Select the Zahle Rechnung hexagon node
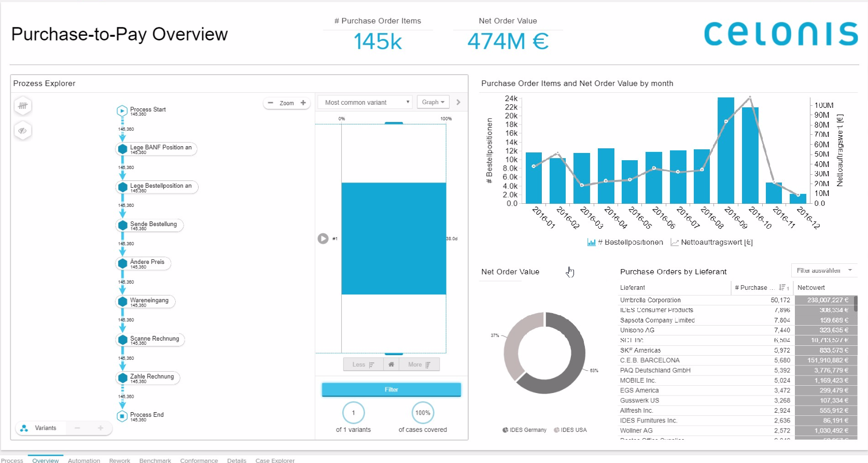 [122, 378]
